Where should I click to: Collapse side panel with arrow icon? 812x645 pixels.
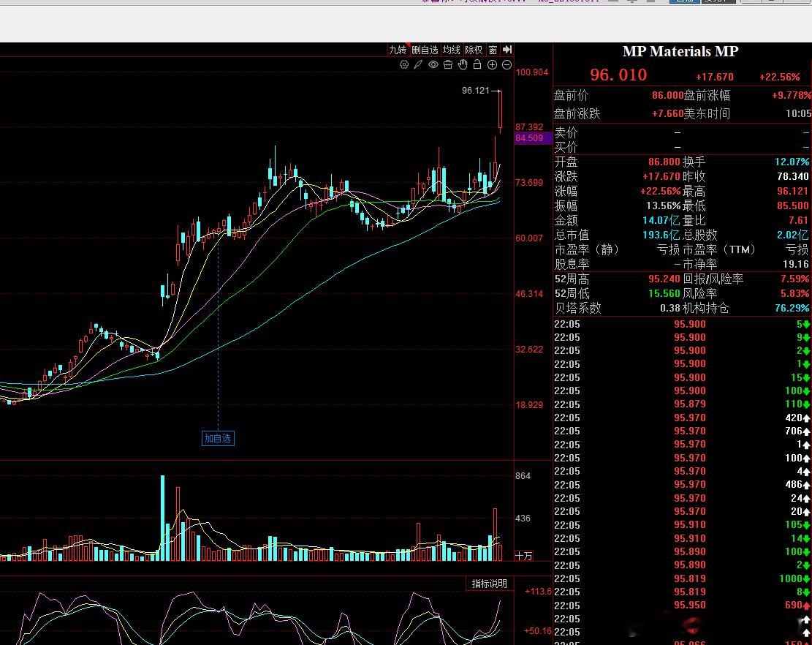pyautogui.click(x=507, y=50)
